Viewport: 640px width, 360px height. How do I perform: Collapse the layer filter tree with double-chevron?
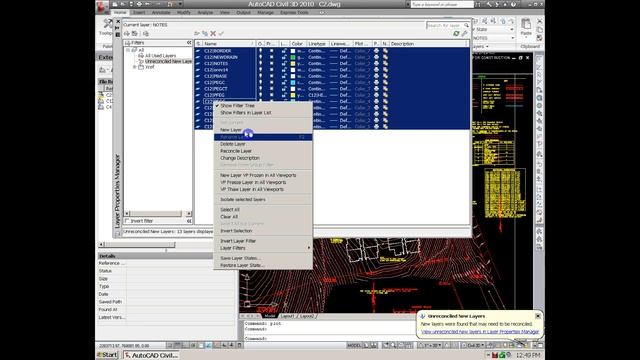[189, 42]
